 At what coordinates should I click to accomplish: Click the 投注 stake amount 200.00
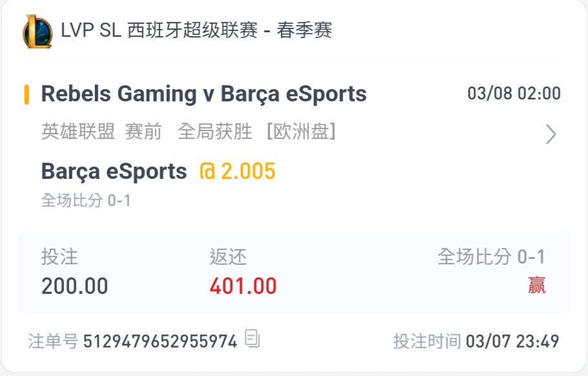click(x=74, y=286)
